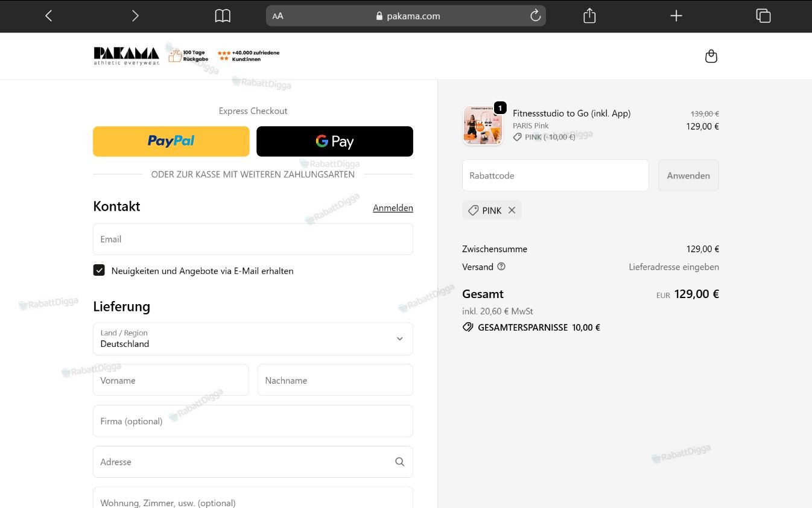Expand the Land / Region dropdown
The width and height of the screenshot is (812, 508).
click(253, 338)
